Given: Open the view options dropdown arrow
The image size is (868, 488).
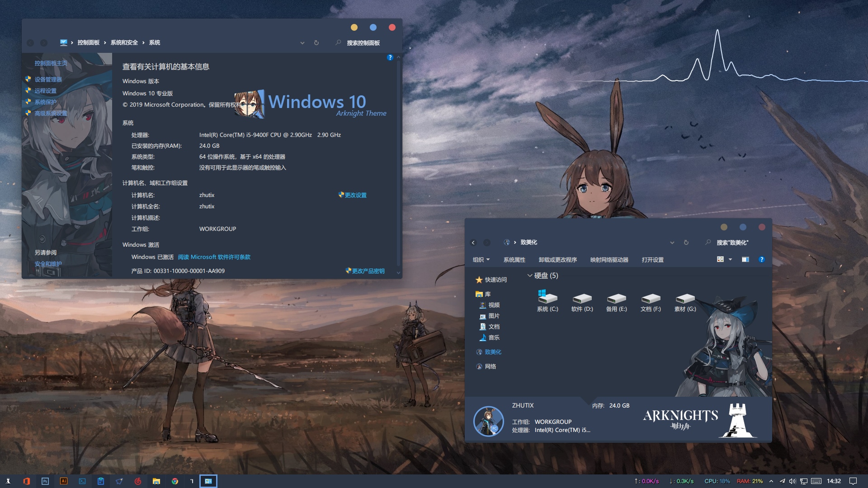Looking at the screenshot, I should [730, 259].
